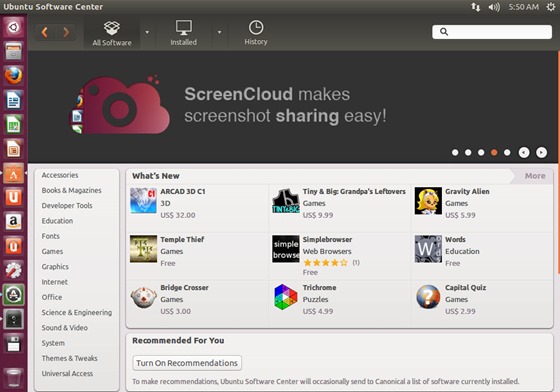
Task: Expand the Installed dropdown arrow
Action: (x=219, y=32)
